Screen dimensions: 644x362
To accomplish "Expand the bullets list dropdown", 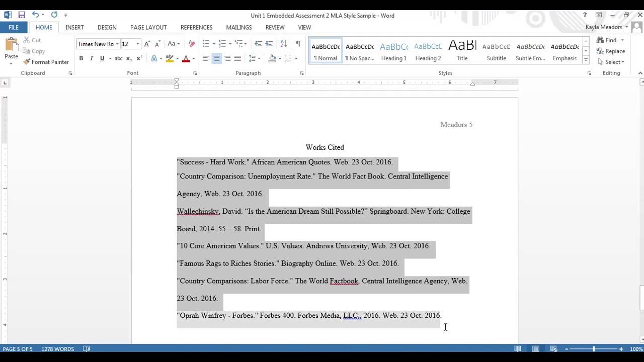I will point(214,44).
